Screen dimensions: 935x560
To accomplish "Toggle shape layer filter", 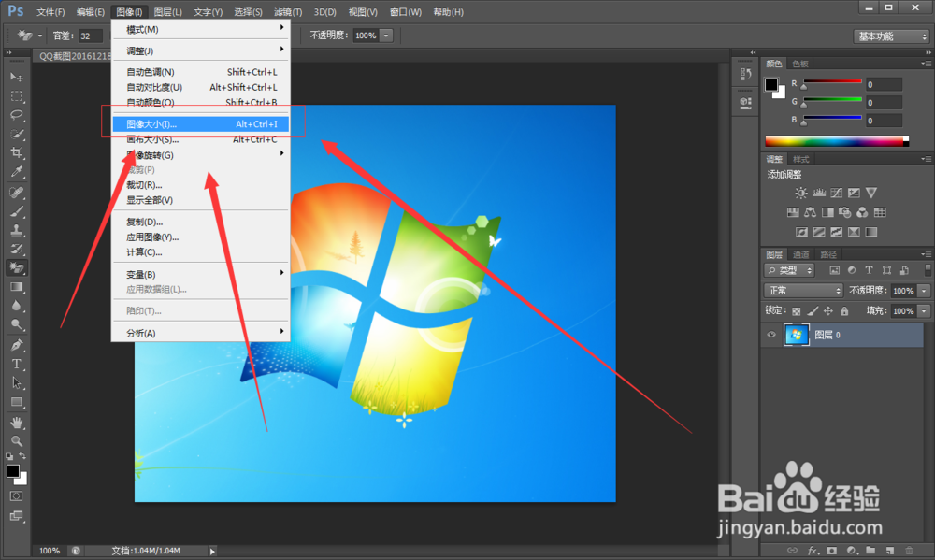I will pyautogui.click(x=886, y=270).
